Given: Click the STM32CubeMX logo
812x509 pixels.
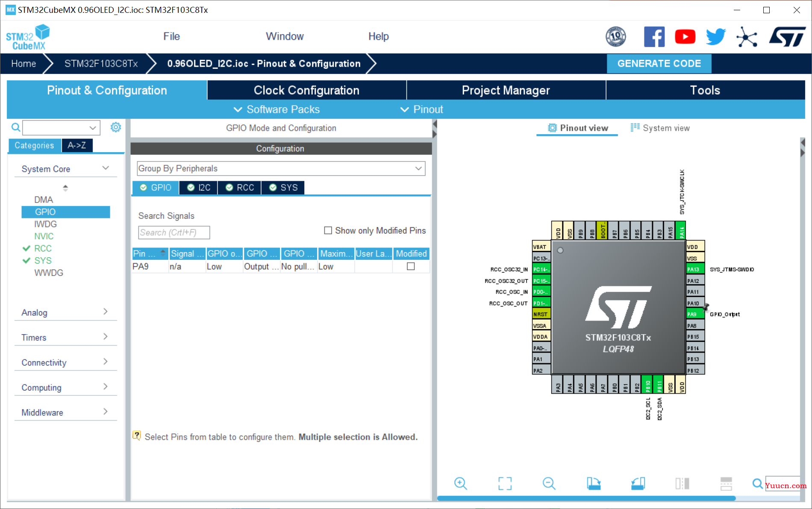Looking at the screenshot, I should coord(28,37).
